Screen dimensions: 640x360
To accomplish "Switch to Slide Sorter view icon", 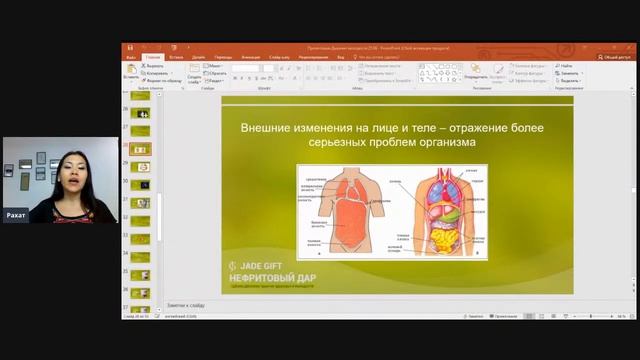I will point(542,316).
